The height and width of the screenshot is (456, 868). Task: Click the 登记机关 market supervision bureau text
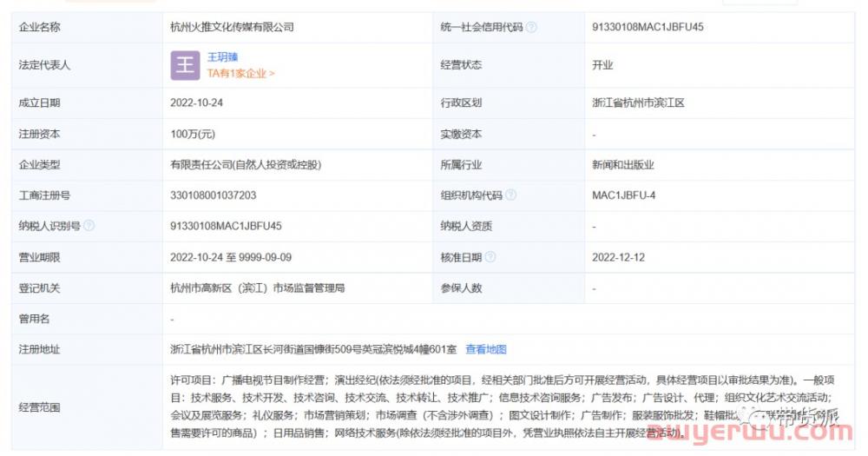click(264, 287)
